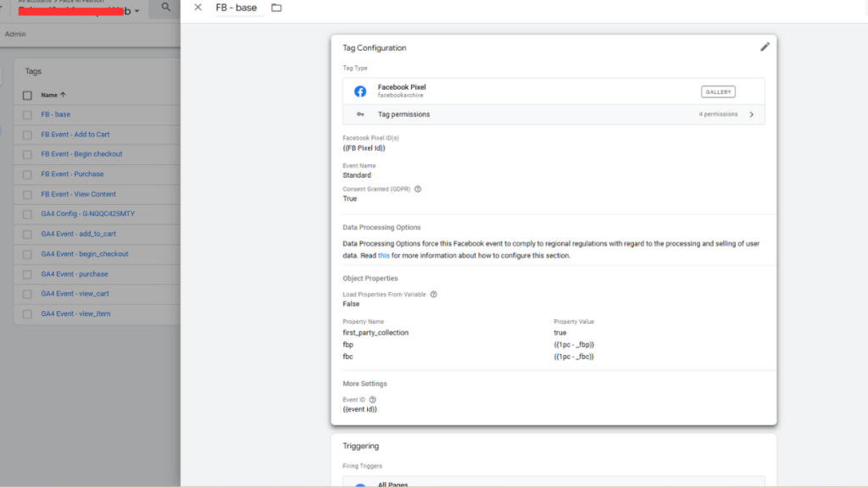Check the FB - base tag checkbox
Screen dimensions: 868x488
click(27, 115)
